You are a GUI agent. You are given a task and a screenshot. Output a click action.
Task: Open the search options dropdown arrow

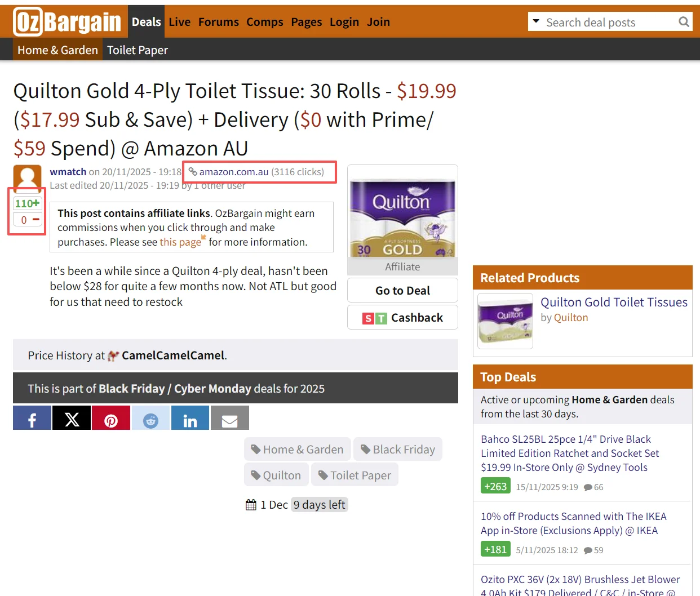536,21
